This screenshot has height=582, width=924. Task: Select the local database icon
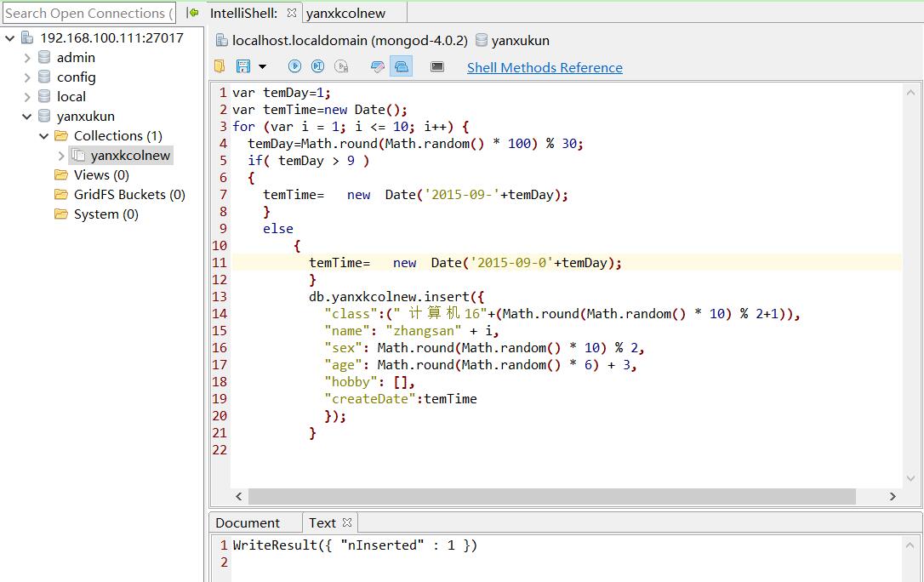(x=44, y=96)
